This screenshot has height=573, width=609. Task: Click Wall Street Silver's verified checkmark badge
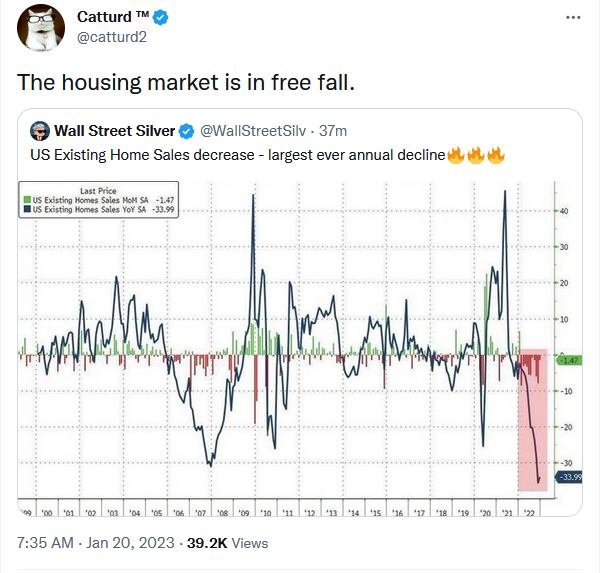186,131
